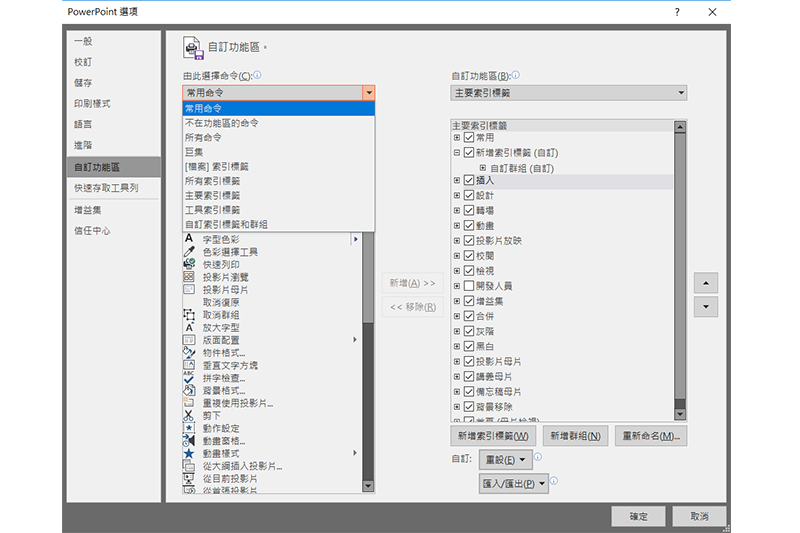Image resolution: width=800 pixels, height=533 pixels.
Task: Select 所有命令 from dropdown list
Action: point(279,137)
